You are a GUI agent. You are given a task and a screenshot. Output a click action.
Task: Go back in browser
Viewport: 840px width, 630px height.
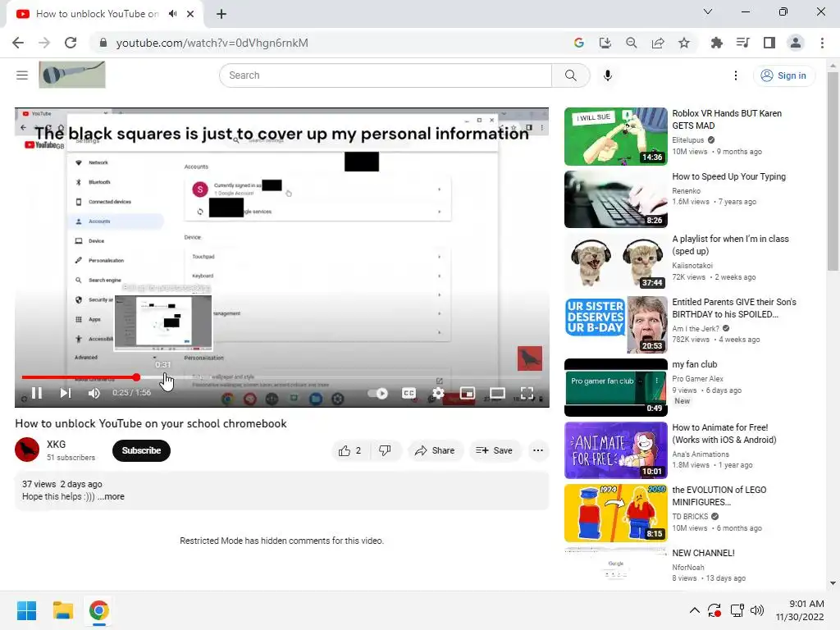[x=18, y=43]
